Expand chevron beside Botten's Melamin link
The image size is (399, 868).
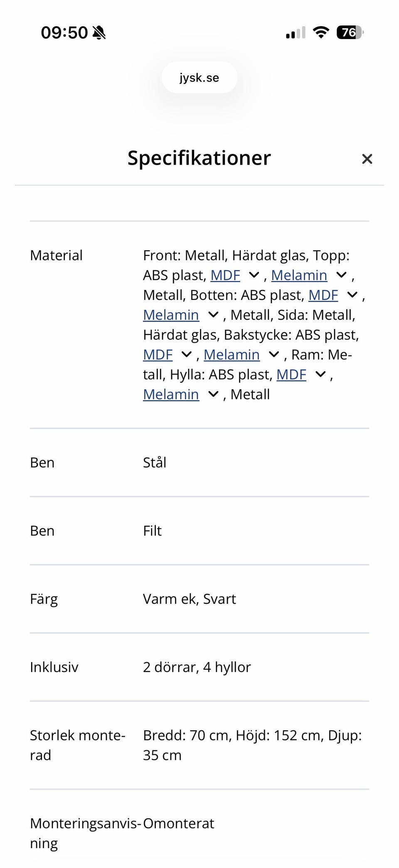point(213,315)
